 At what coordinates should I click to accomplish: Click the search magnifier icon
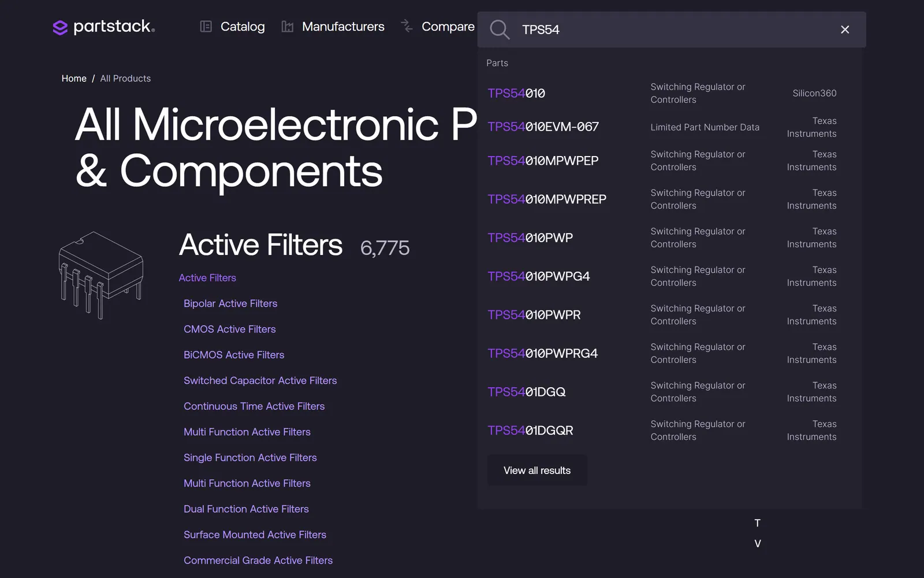click(500, 29)
